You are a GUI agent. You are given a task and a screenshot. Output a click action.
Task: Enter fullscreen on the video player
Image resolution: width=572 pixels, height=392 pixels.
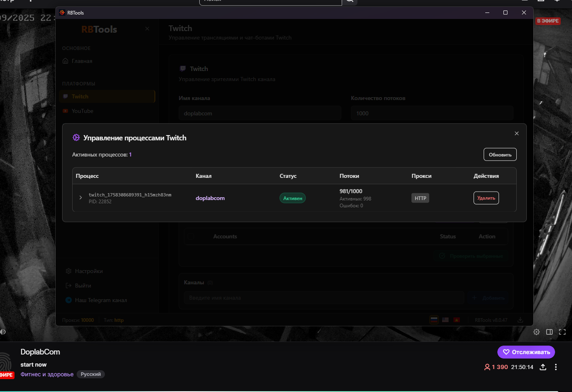pos(562,332)
